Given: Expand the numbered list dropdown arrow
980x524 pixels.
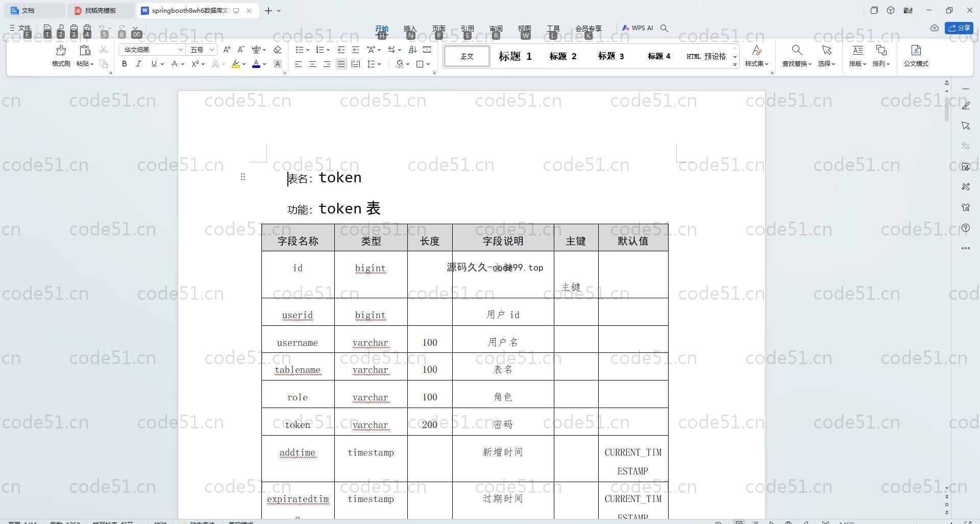Looking at the screenshot, I should pyautogui.click(x=328, y=50).
